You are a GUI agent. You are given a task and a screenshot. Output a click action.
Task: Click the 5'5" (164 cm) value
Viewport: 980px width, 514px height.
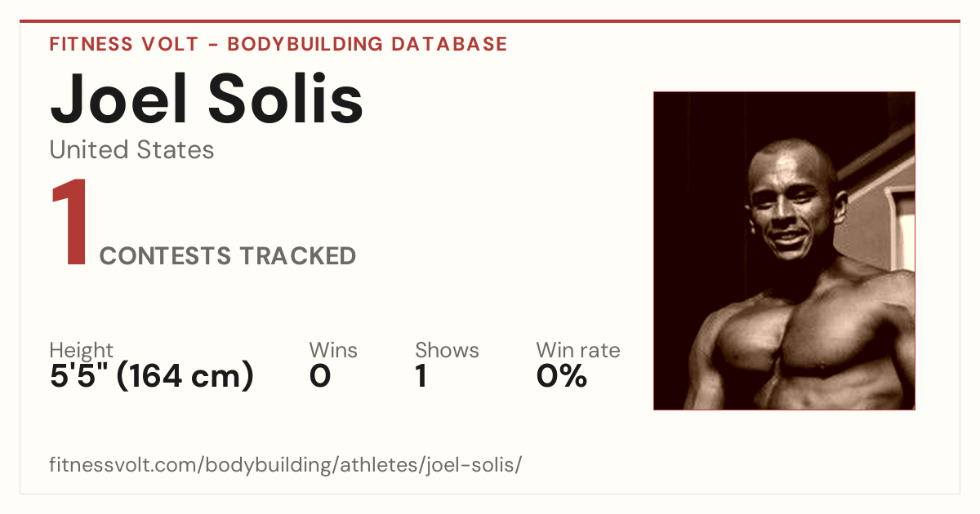pyautogui.click(x=152, y=376)
